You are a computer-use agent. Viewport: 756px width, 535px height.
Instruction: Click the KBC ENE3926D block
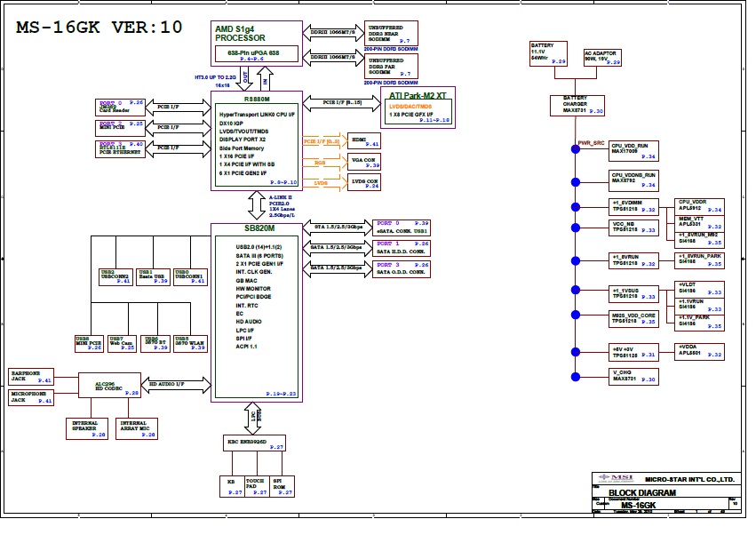pyautogui.click(x=254, y=443)
